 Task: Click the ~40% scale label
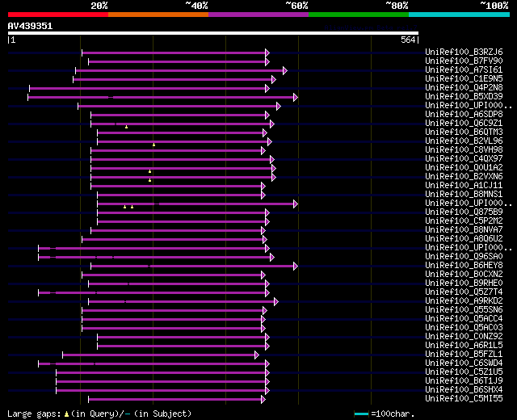(196, 6)
